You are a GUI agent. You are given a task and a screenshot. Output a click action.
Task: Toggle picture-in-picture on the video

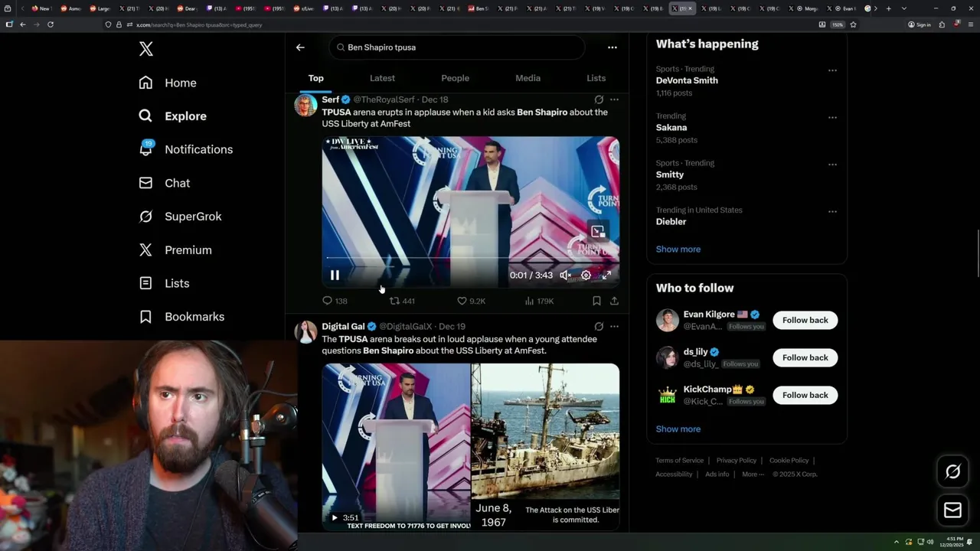click(x=598, y=231)
